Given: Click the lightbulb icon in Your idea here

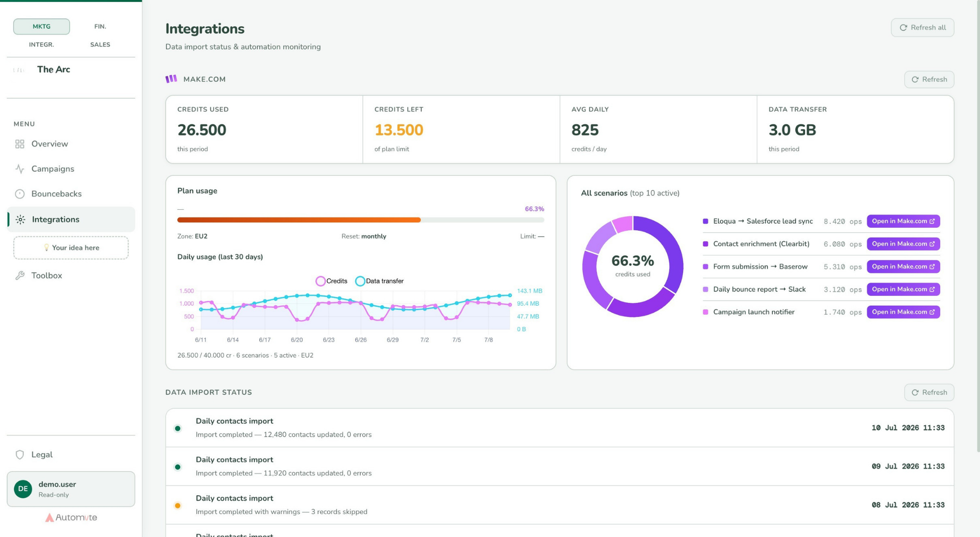Looking at the screenshot, I should [47, 248].
